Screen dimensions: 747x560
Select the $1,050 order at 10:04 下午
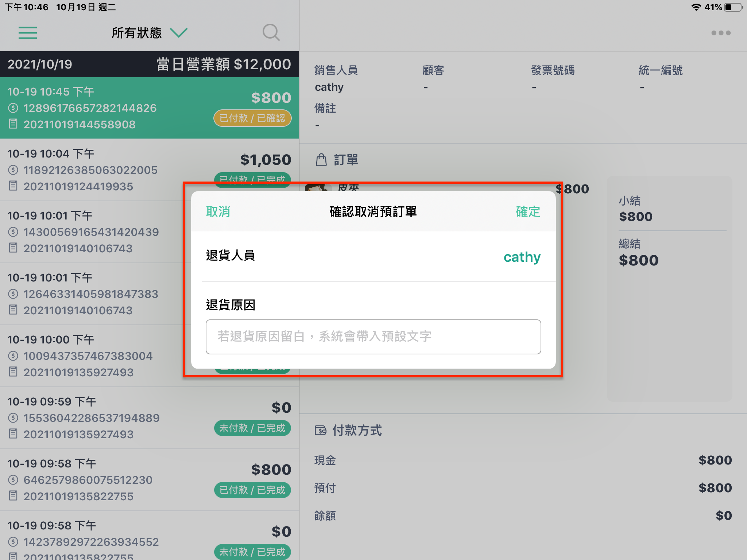150,170
